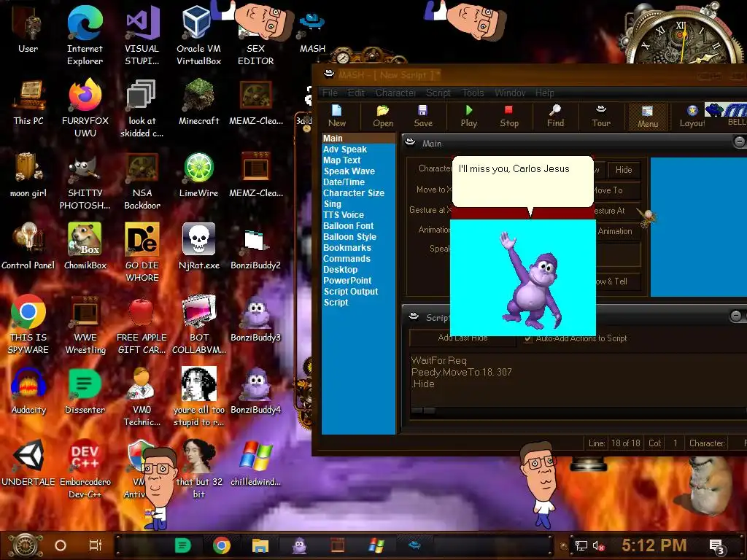Open a script with the Open toolbar icon
The height and width of the screenshot is (560, 747).
383,116
